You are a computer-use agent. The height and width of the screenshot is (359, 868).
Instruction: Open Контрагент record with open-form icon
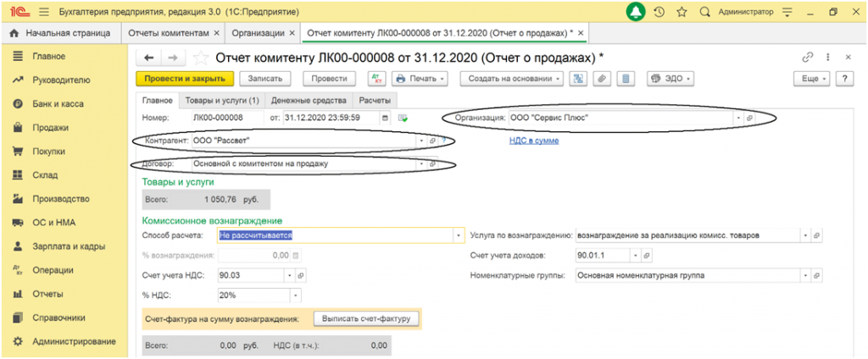coord(433,141)
